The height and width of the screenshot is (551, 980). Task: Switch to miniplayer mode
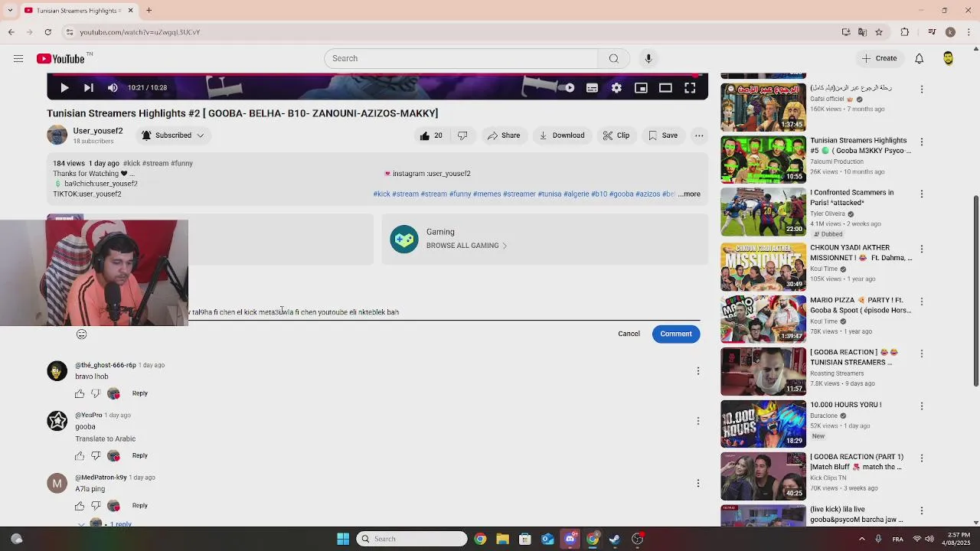(641, 88)
